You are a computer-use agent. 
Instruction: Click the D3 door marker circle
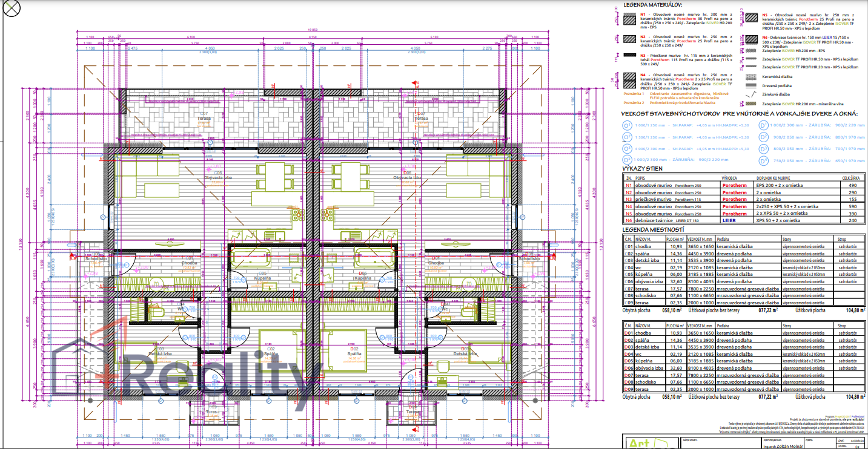(763, 149)
